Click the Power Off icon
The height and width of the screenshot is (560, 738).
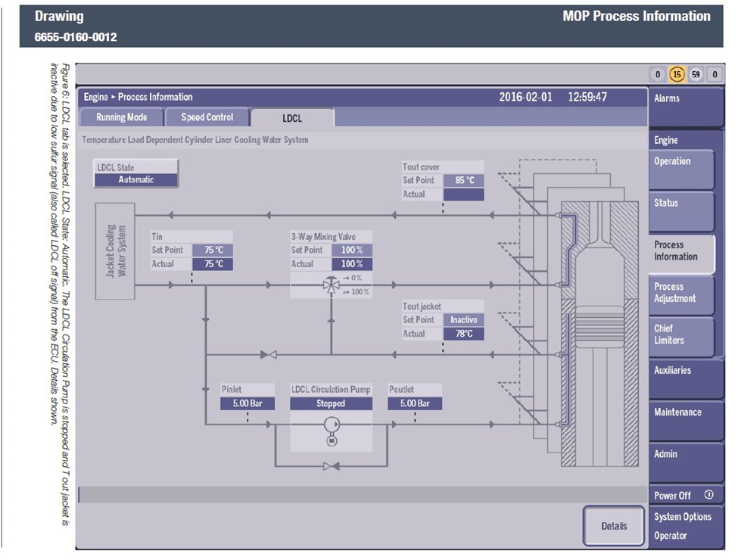[708, 495]
